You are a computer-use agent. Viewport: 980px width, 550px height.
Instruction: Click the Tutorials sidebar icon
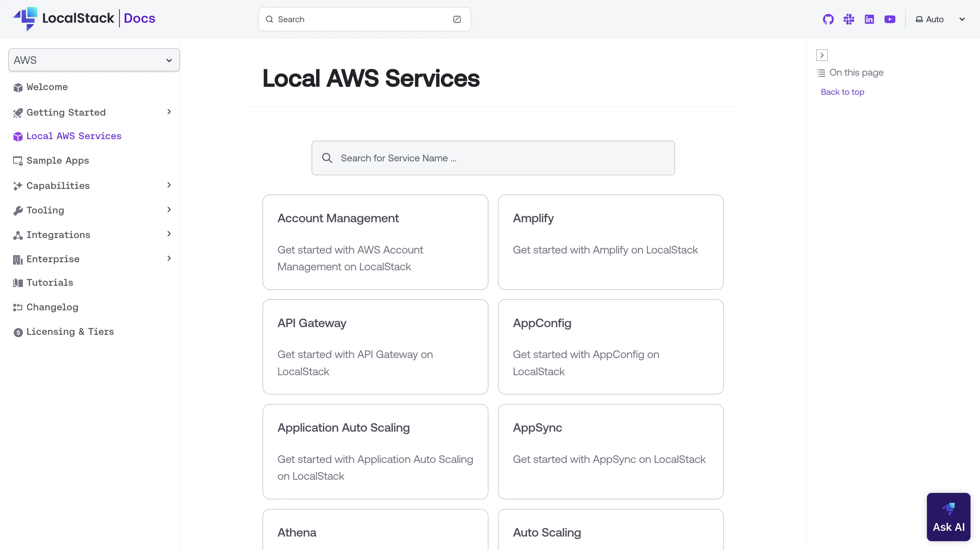(x=18, y=283)
